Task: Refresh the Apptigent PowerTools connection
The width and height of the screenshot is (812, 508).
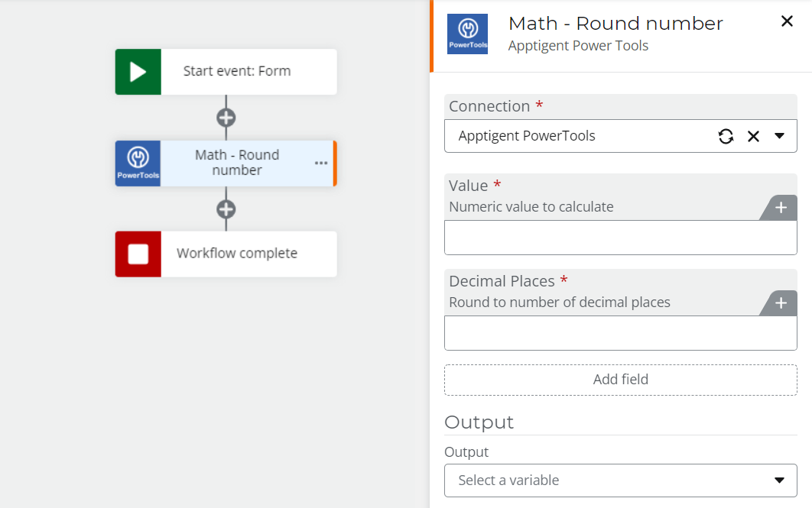Action: coord(726,136)
